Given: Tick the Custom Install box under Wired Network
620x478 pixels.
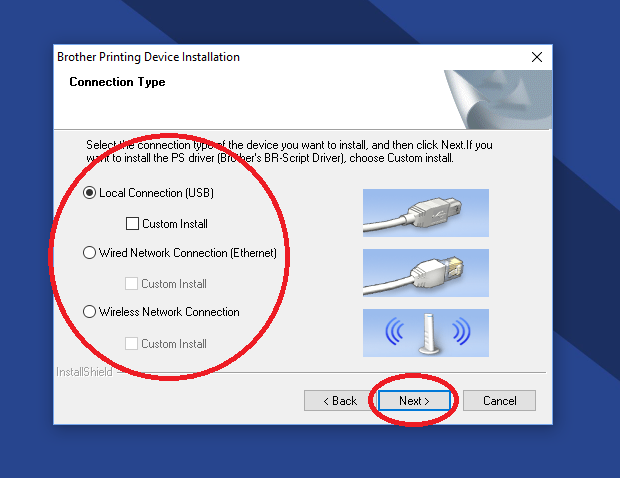Looking at the screenshot, I should point(131,283).
